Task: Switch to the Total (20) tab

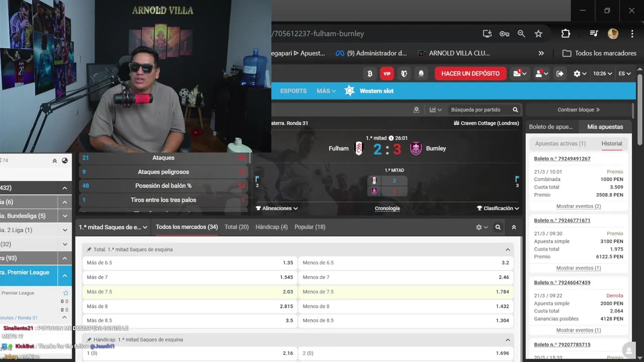Action: tap(236, 227)
